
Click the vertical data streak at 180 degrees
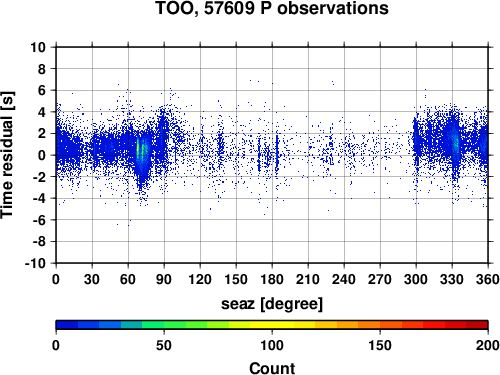tap(277, 152)
